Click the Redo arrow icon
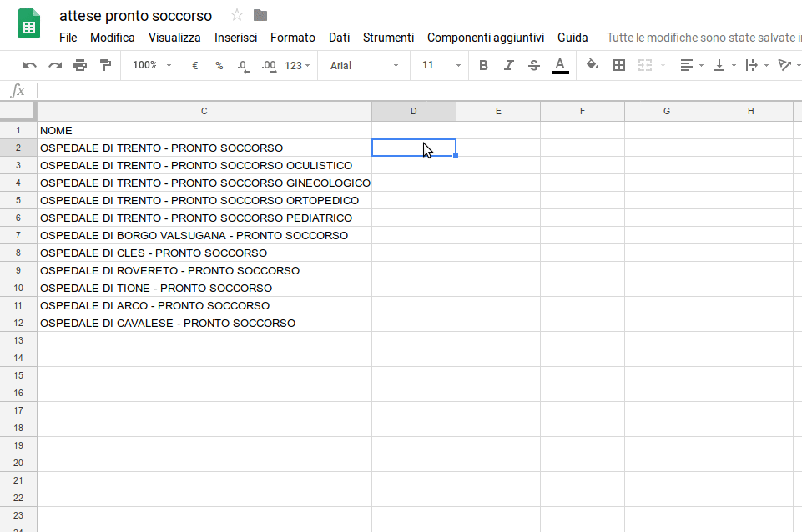The height and width of the screenshot is (532, 802). point(55,65)
